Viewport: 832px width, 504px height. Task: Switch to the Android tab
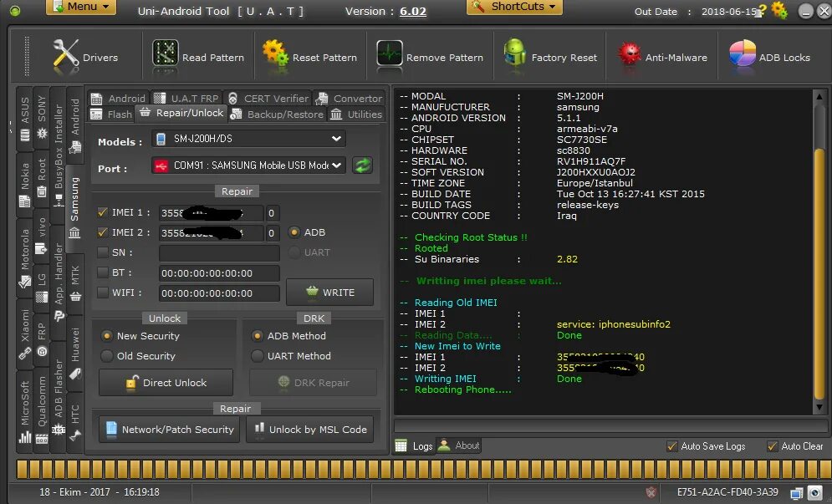click(x=119, y=98)
